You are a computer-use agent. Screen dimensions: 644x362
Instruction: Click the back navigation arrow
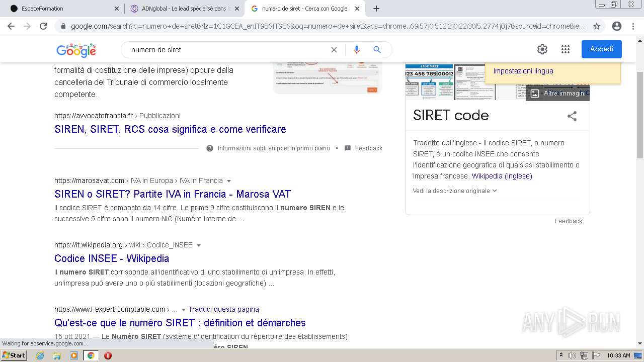(x=11, y=26)
